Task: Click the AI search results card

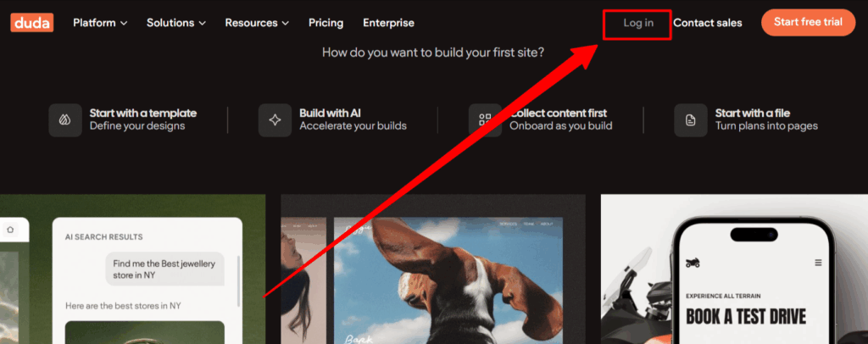Action: 147,280
